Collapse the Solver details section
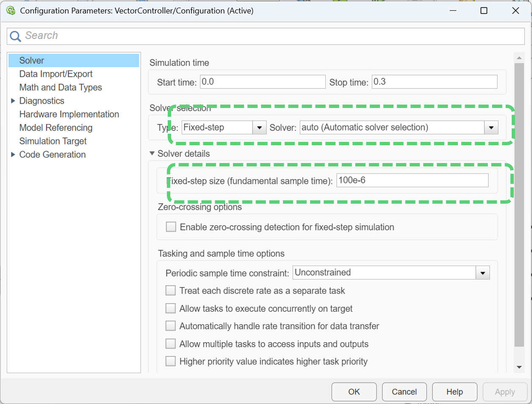532x404 pixels. 152,154
